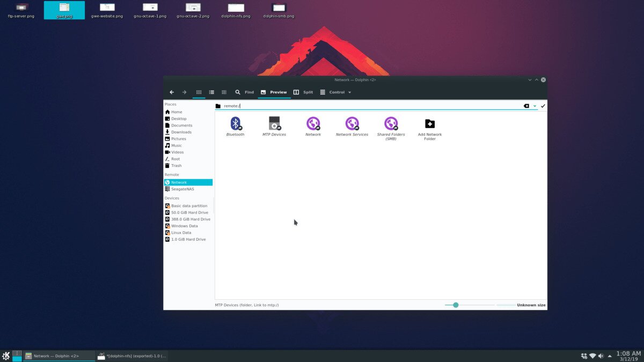Toggle the Preview button
The width and height of the screenshot is (644, 362).
[274, 92]
